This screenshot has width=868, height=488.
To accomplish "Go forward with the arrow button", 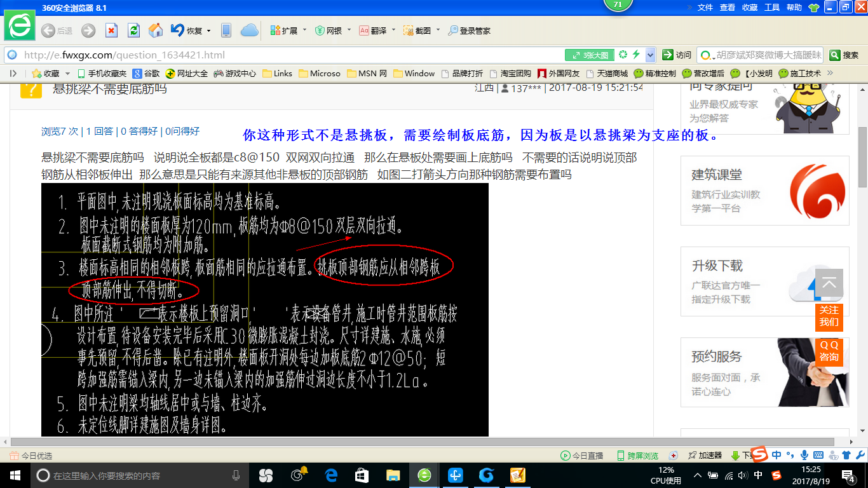I will [x=88, y=30].
